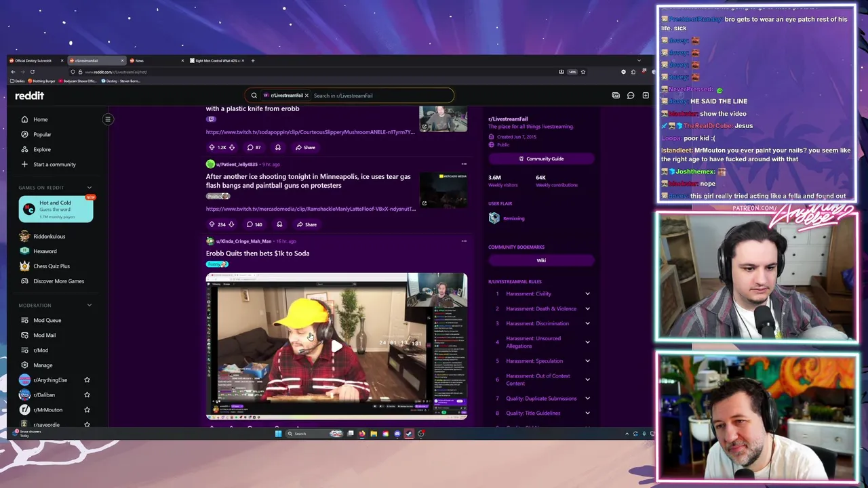The width and height of the screenshot is (868, 488).
Task: Open options menu on ice shooting post
Action: 464,164
